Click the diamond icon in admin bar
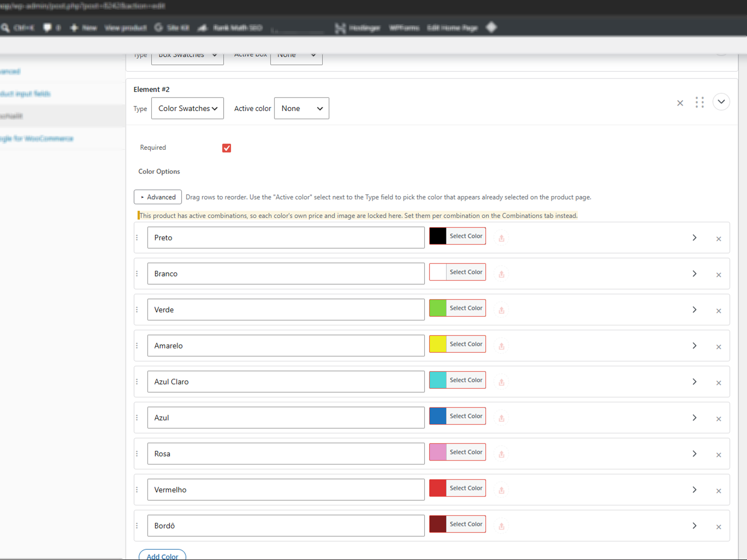Image resolution: width=747 pixels, height=560 pixels. coord(491,28)
